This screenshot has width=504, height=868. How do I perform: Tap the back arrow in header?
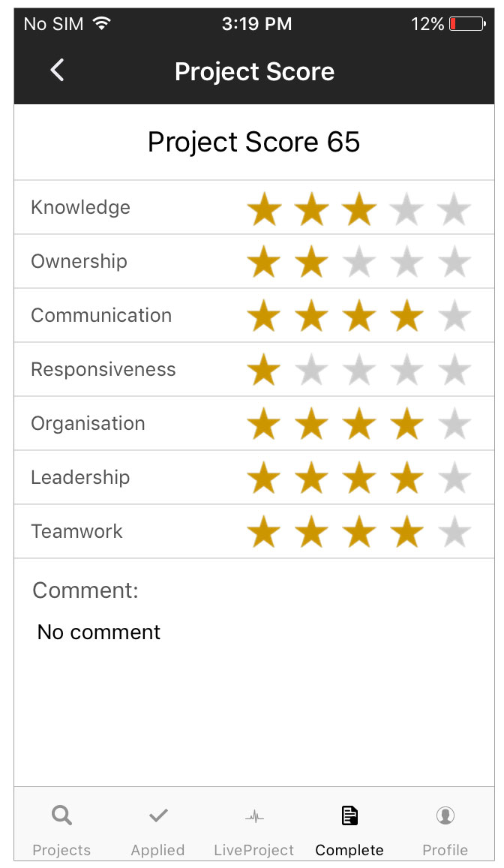(57, 71)
